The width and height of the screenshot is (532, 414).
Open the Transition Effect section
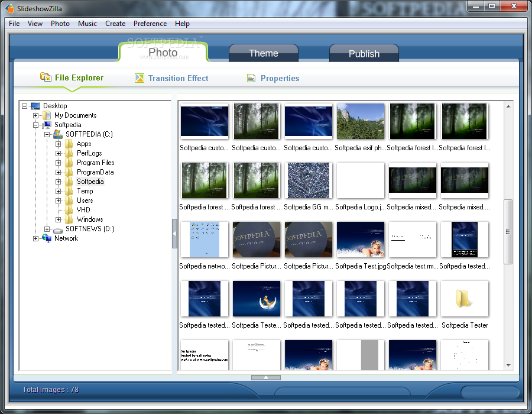(178, 79)
